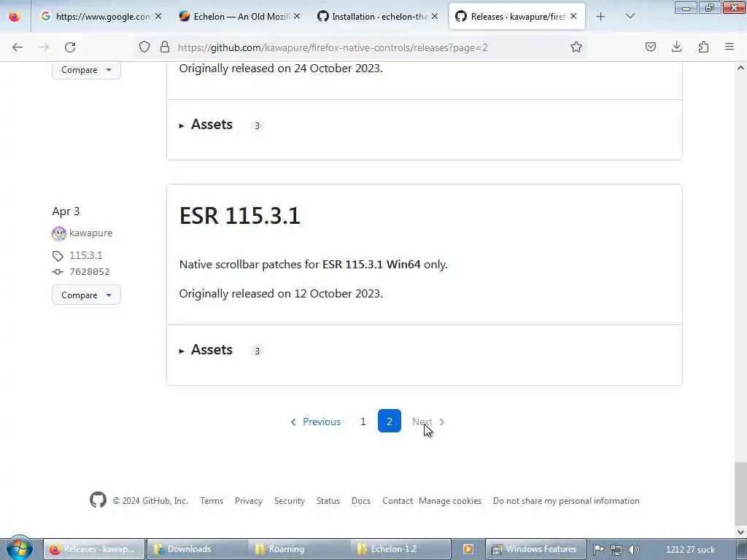The height and width of the screenshot is (560, 747).
Task: Open the Downloads panel arrow
Action: 676,47
